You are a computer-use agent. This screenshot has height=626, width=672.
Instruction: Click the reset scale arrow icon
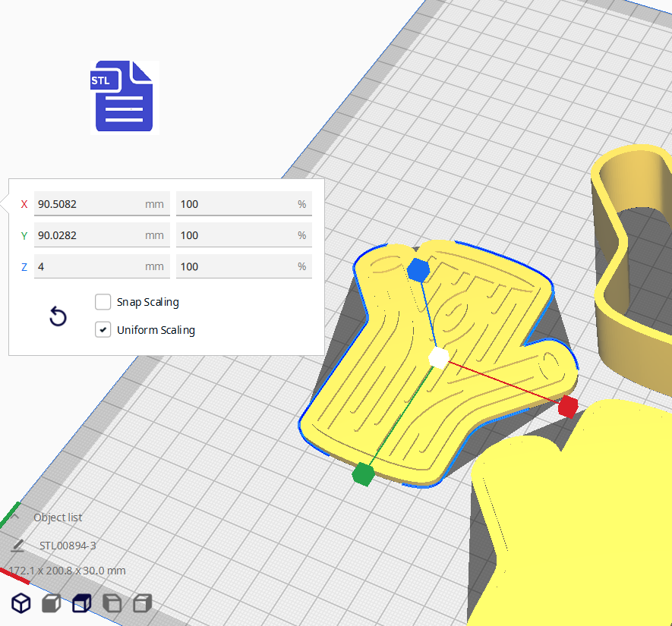coord(58,316)
